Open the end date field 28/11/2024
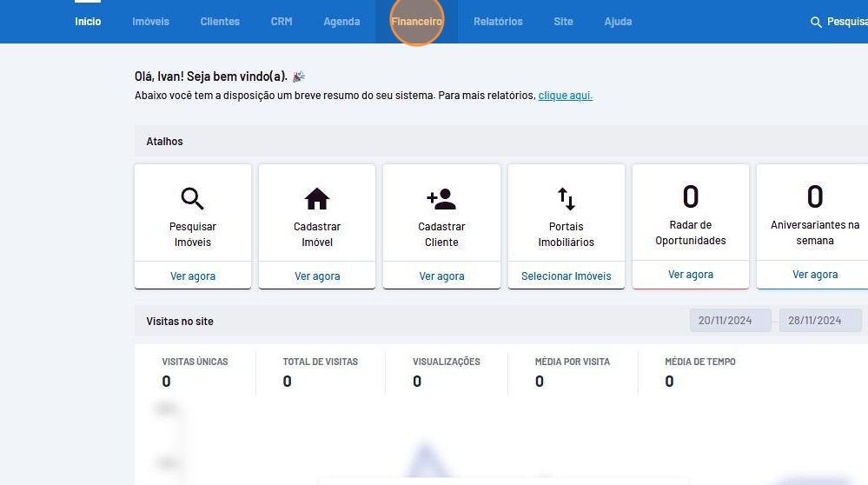 pyautogui.click(x=819, y=321)
